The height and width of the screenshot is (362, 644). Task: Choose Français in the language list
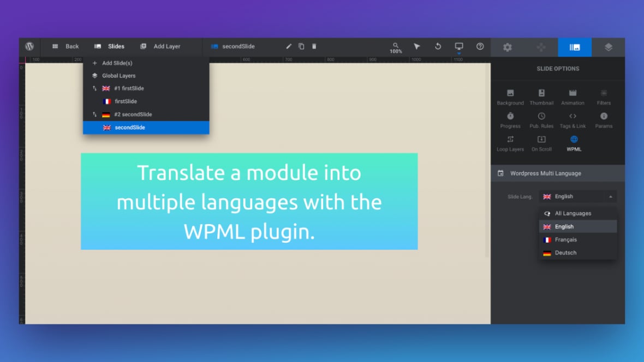pos(578,240)
